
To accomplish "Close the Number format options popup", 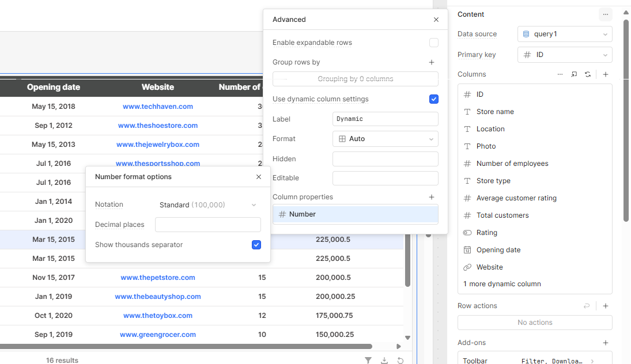I will pyautogui.click(x=259, y=177).
